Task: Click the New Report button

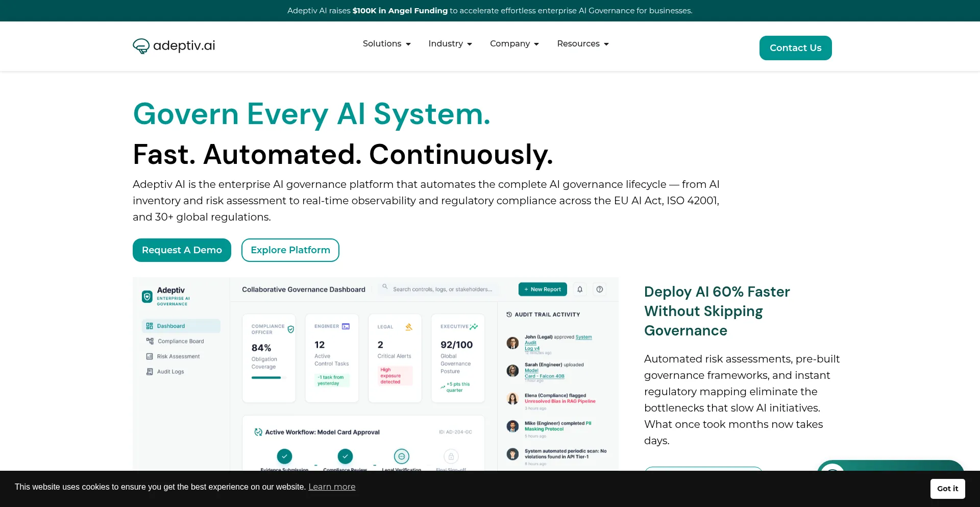Action: [x=543, y=289]
